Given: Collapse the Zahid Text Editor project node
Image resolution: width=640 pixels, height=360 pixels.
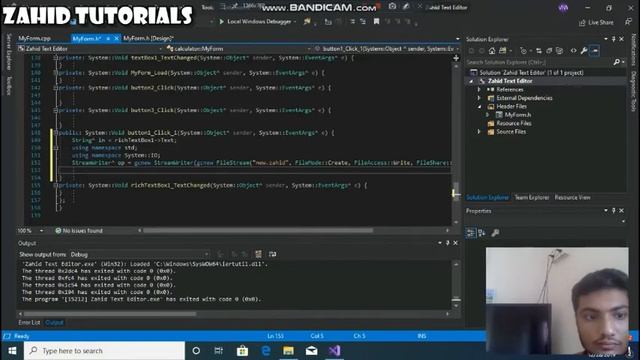Looking at the screenshot, I should [x=471, y=81].
